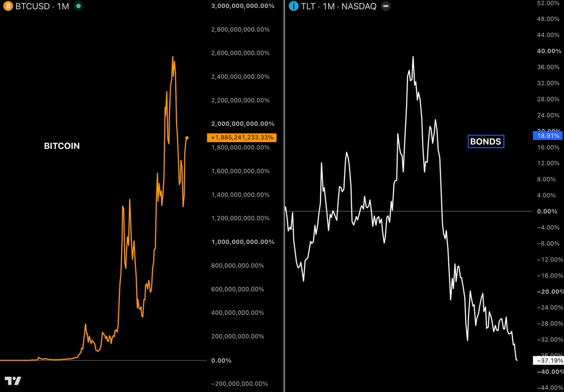Click the 24.00% label on TLT axis
The image size is (564, 392).
(549, 115)
